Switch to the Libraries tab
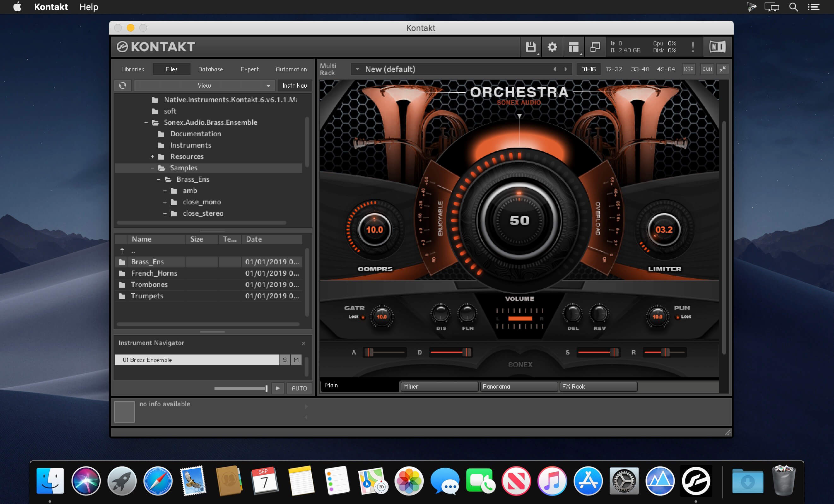Viewport: 834px width, 504px height. pyautogui.click(x=133, y=69)
